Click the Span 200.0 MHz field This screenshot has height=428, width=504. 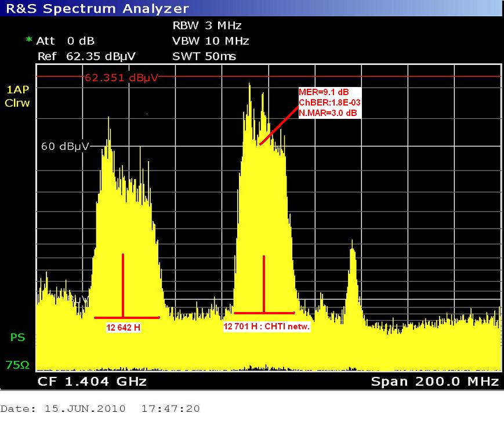tap(434, 382)
